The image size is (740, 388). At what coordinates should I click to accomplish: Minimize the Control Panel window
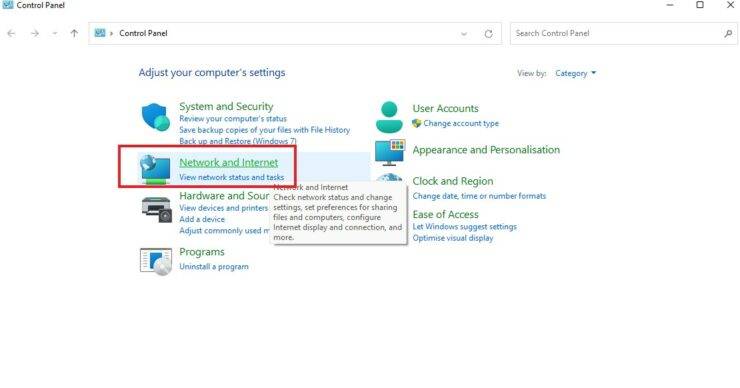pyautogui.click(x=670, y=5)
